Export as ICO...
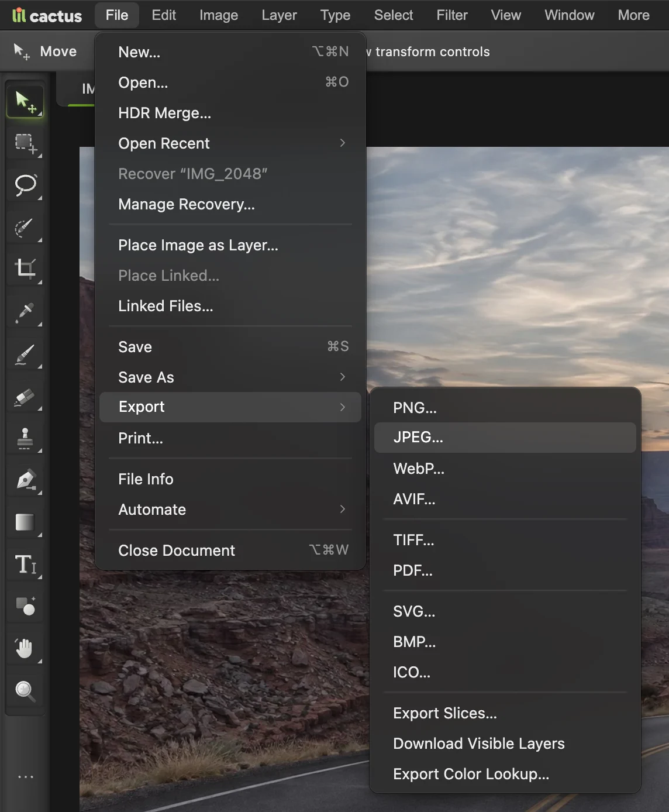The height and width of the screenshot is (812, 669). coord(505,672)
